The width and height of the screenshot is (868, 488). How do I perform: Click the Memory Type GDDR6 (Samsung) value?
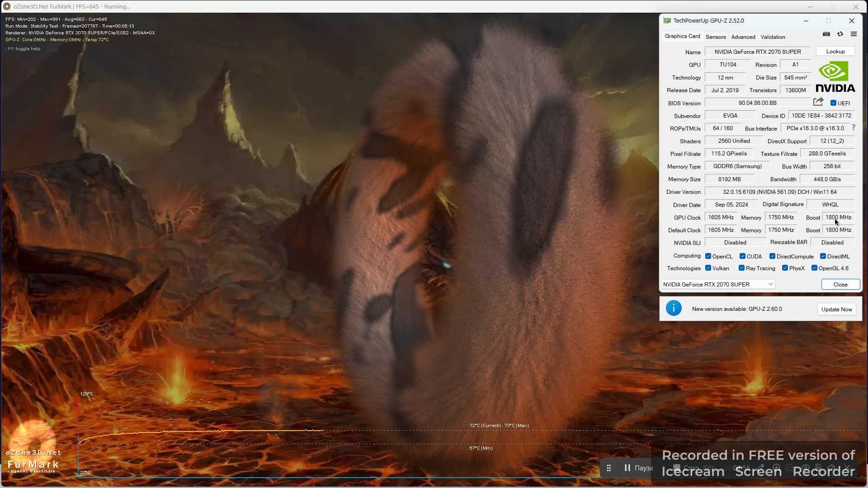coord(737,166)
